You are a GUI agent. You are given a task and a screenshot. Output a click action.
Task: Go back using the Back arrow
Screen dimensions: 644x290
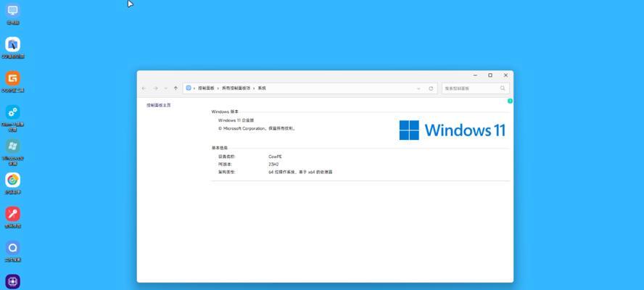coord(144,88)
